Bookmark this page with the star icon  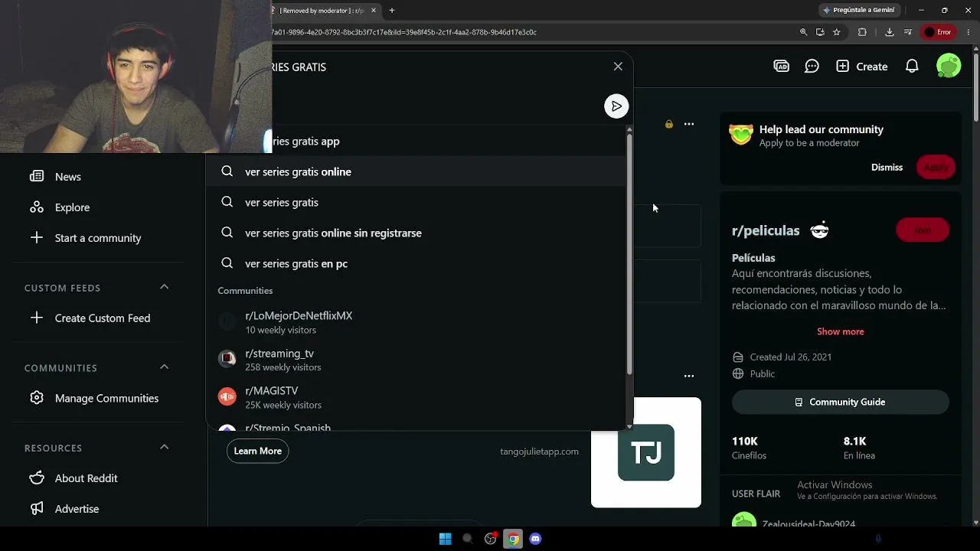(837, 32)
